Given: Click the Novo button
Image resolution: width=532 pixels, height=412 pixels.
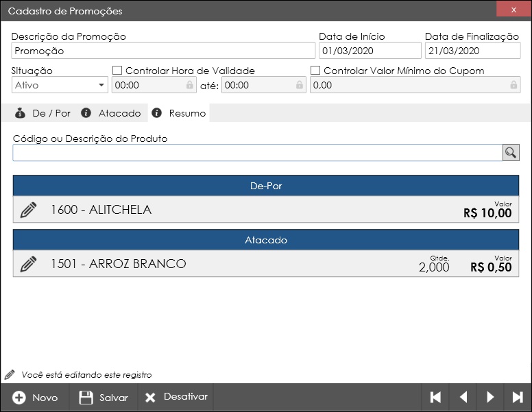Looking at the screenshot, I should (35, 398).
